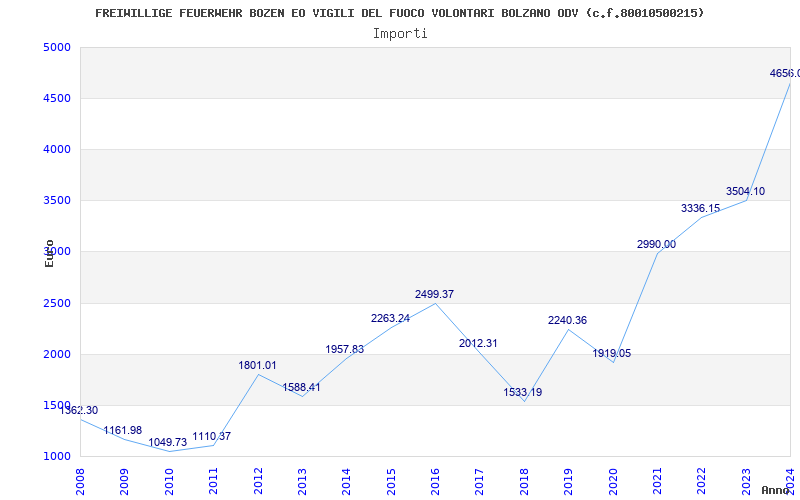
Task: Click data label 1049.73
Action: 168,442
